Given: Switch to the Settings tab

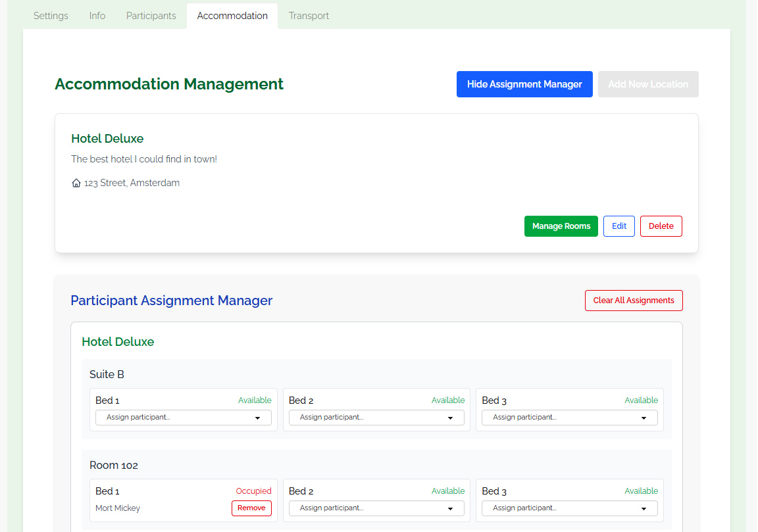Looking at the screenshot, I should pyautogui.click(x=50, y=15).
